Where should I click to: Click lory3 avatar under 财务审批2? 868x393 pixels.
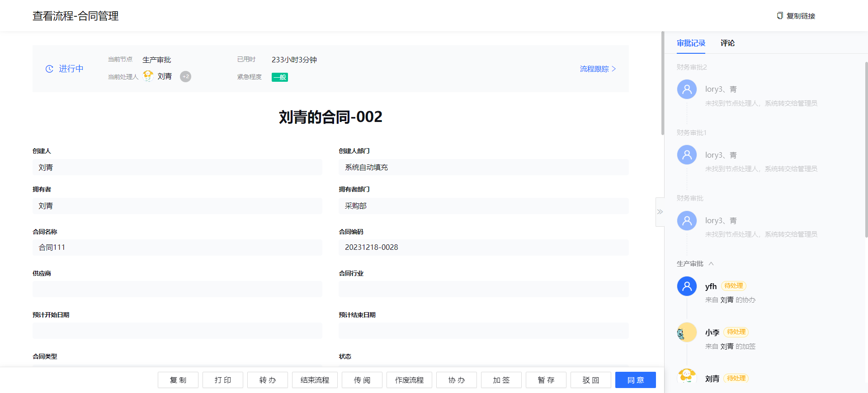point(687,89)
